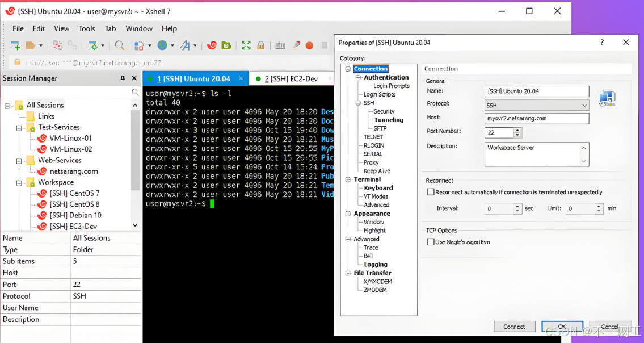644x343 pixels.
Task: Click the color scheme toolbar icon
Action: point(139,45)
